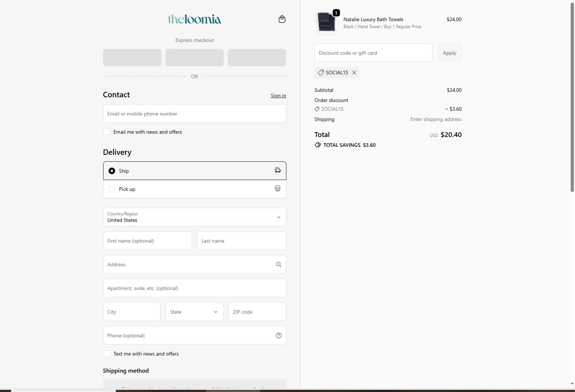Click the Subtotal $24.00 value
Screen dimensions: 575x392
tap(454, 90)
